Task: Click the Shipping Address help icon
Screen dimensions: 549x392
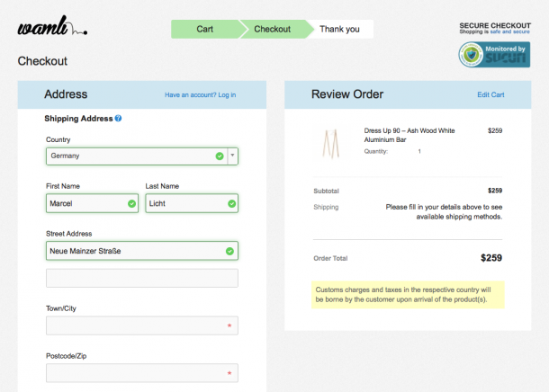Action: pos(118,118)
